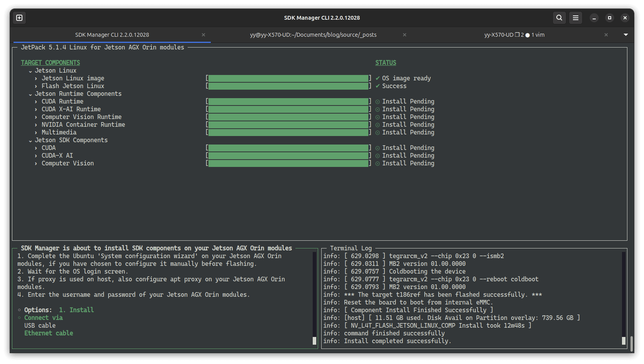Open the hamburger menu in title bar
Image resolution: width=644 pixels, height=364 pixels.
tap(575, 18)
